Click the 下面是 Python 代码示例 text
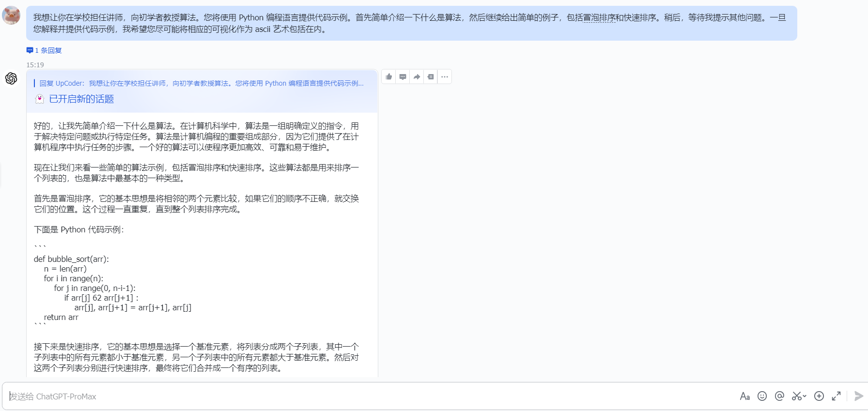 (78, 229)
